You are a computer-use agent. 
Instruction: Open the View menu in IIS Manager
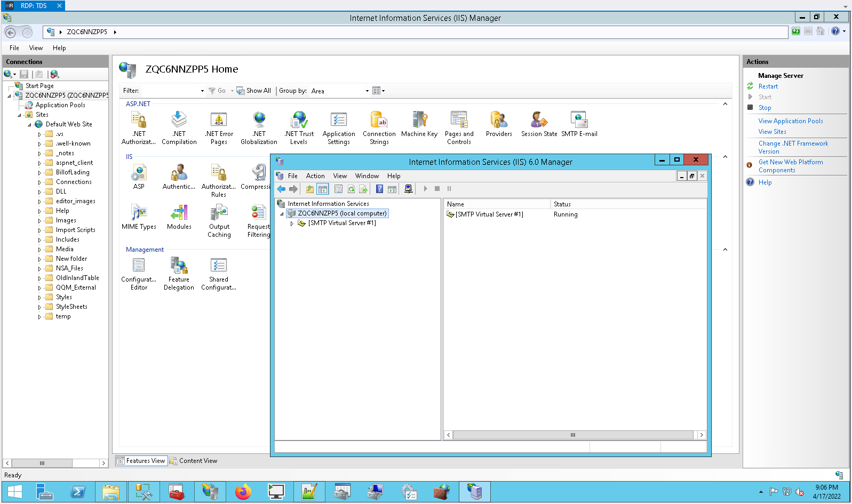36,48
